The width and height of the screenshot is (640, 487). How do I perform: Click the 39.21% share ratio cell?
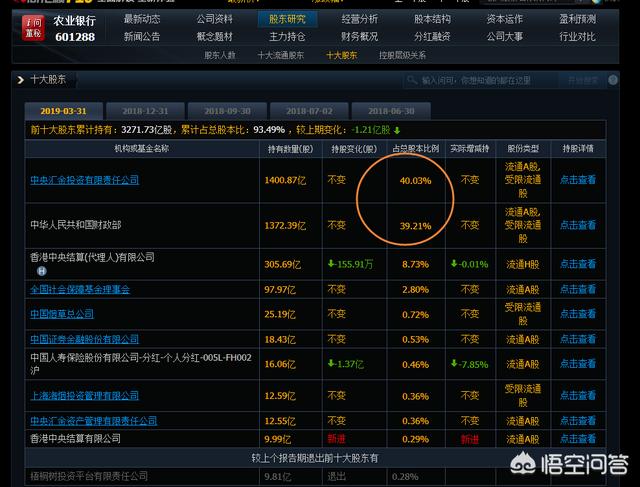[x=416, y=226]
